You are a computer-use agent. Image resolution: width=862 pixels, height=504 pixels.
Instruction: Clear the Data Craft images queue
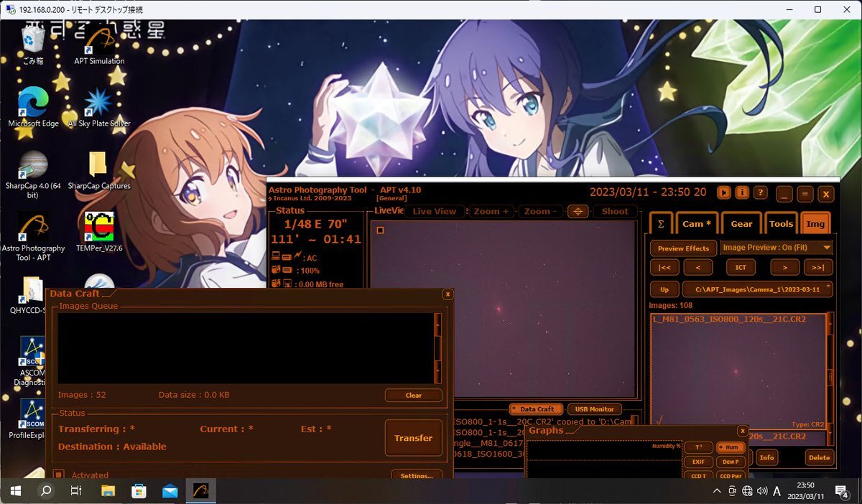tap(413, 395)
